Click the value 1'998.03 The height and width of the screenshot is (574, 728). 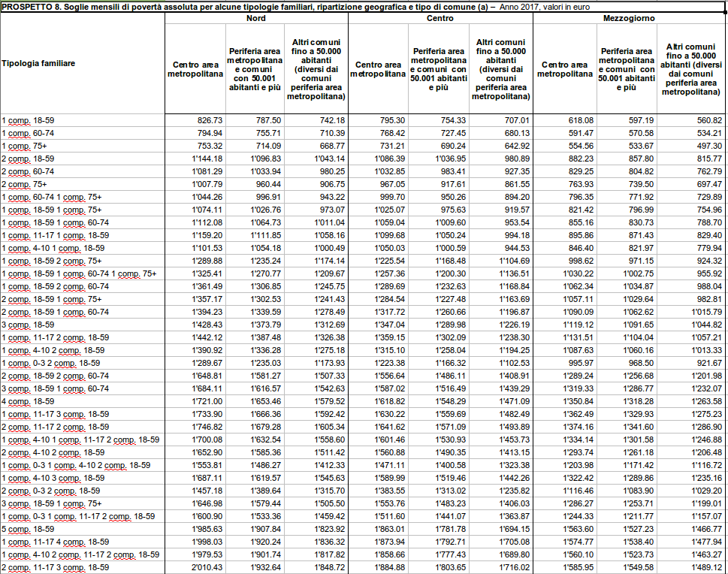tap(207, 542)
